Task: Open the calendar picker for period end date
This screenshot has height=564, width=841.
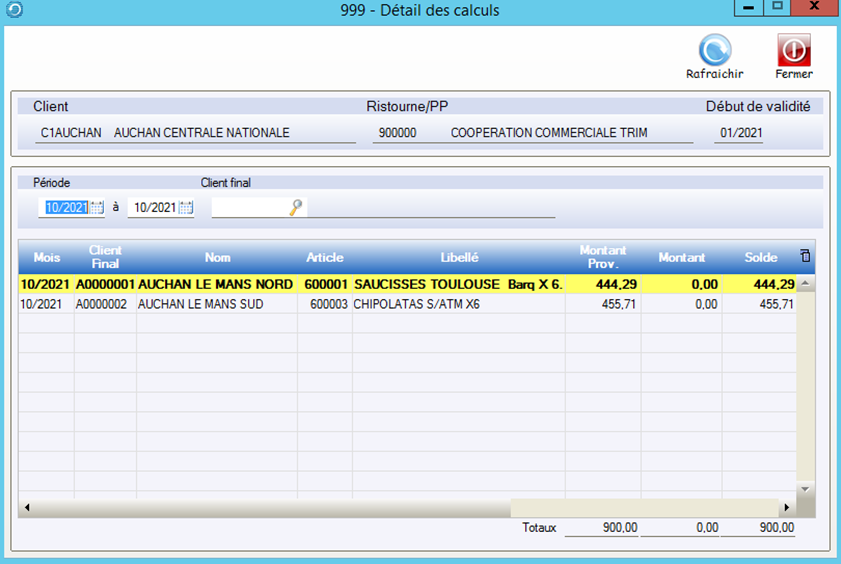Action: pos(186,208)
